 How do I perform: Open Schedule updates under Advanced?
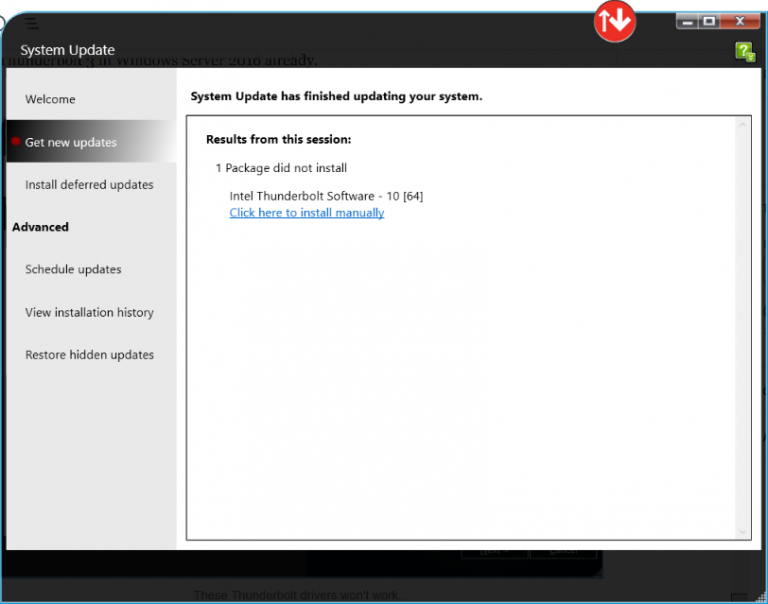pyautogui.click(x=73, y=270)
